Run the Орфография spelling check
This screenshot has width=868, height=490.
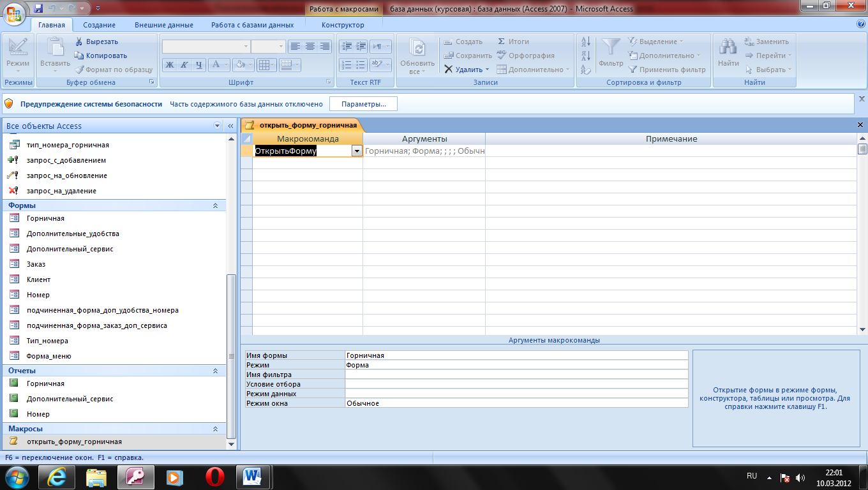coord(525,56)
